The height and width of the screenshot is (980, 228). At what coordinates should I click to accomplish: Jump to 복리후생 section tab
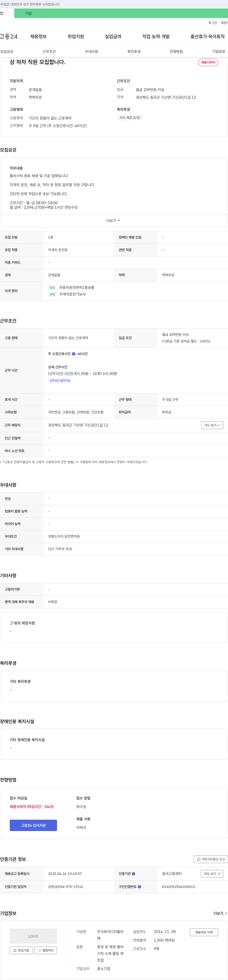click(x=134, y=51)
